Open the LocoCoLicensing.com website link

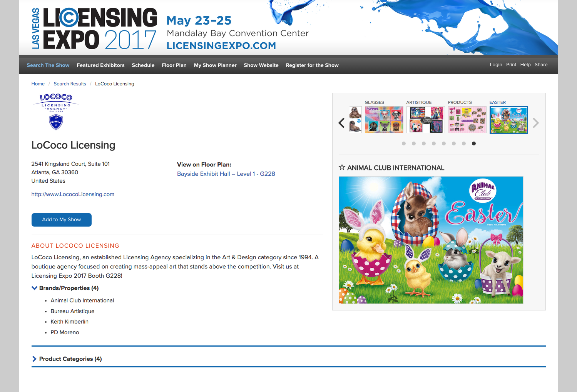pos(73,194)
